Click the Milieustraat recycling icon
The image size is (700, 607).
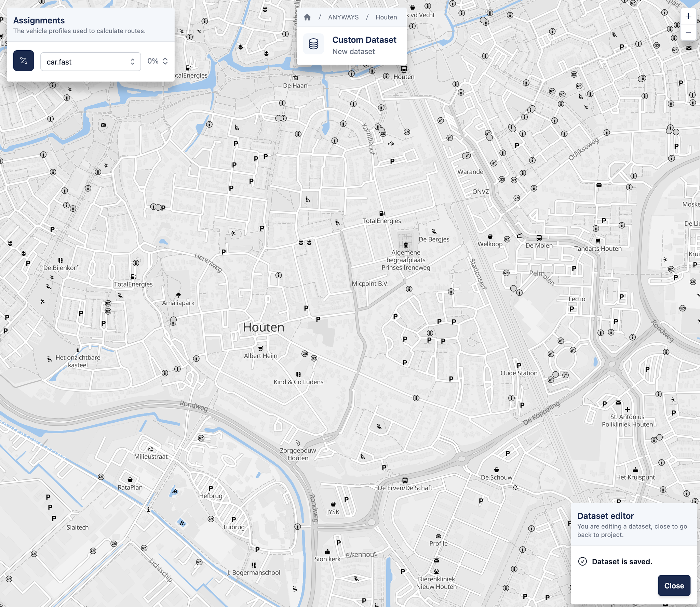[x=151, y=449]
